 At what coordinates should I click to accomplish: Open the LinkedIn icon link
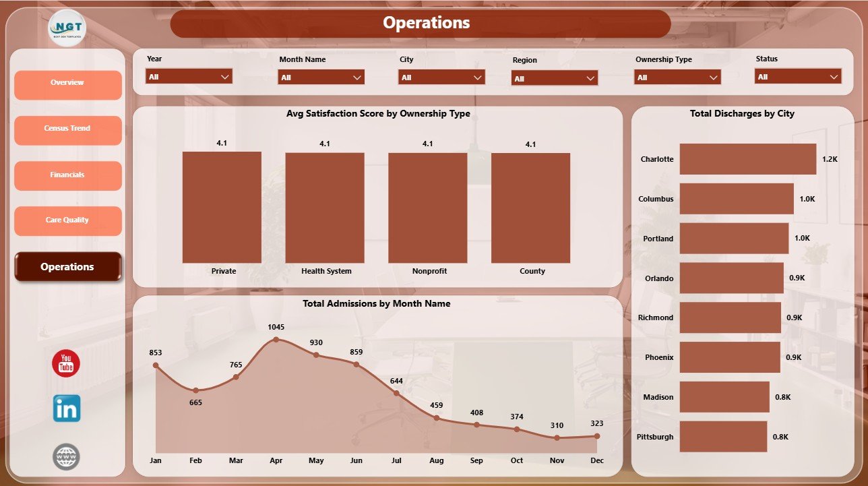[x=67, y=408]
